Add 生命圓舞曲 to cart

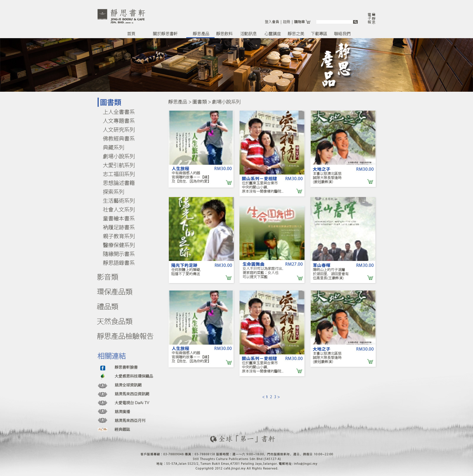(300, 278)
